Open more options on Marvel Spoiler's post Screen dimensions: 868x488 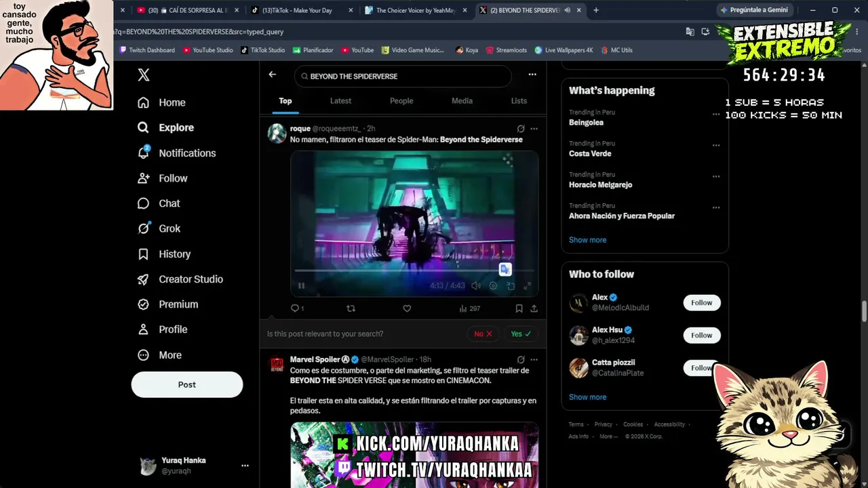(x=534, y=360)
